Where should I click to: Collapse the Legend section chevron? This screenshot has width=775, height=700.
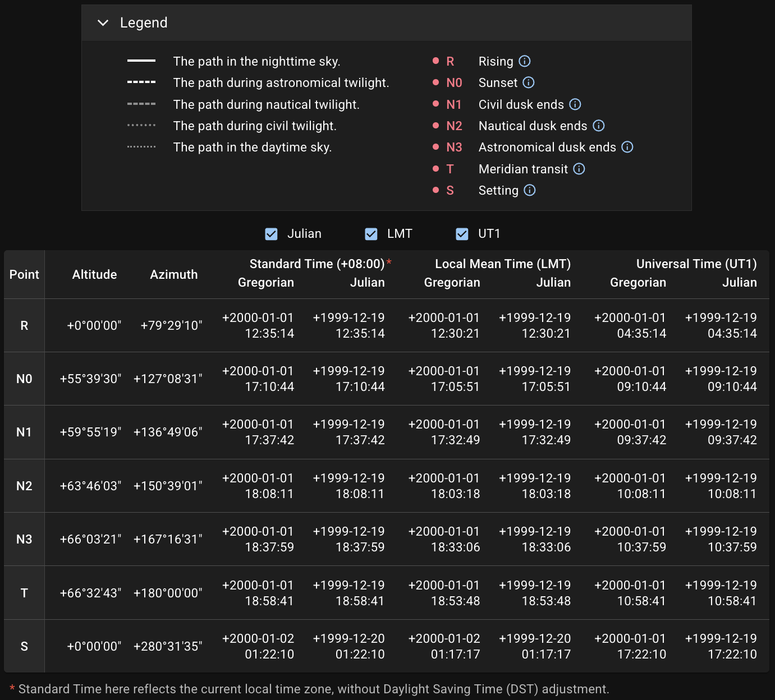(103, 23)
